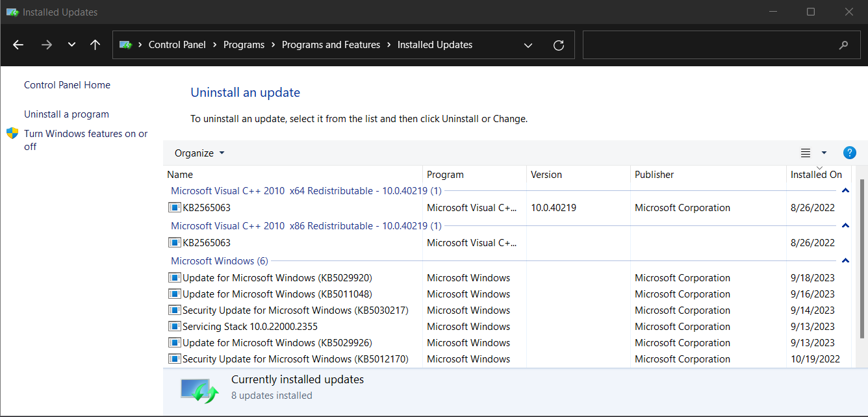Click x86 Redistributable group header text
Image resolution: width=868 pixels, height=417 pixels.
point(306,226)
